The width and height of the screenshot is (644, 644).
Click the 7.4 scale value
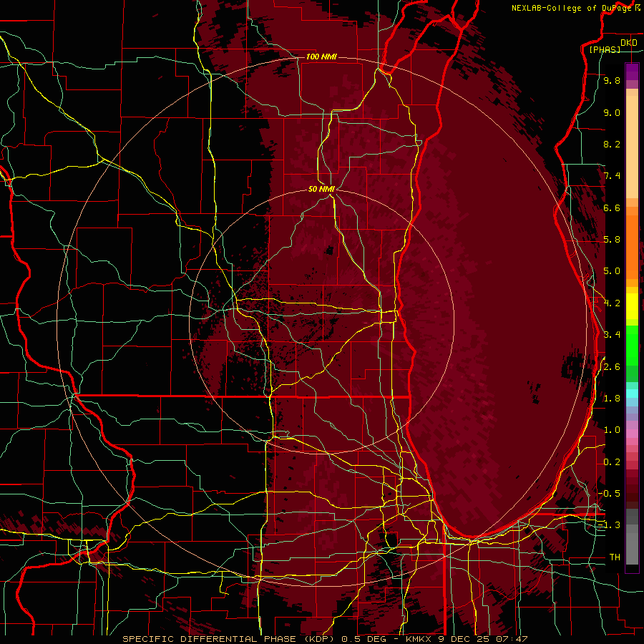(x=612, y=176)
